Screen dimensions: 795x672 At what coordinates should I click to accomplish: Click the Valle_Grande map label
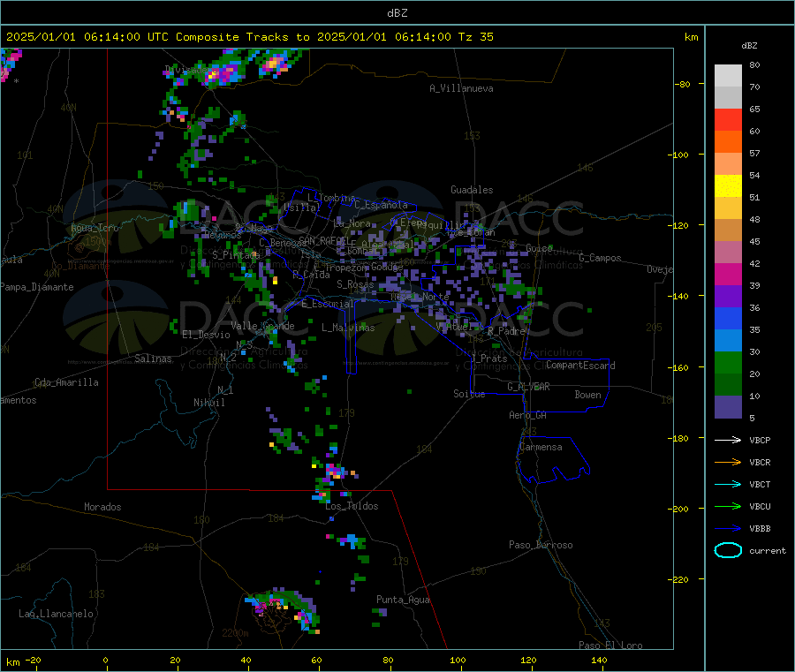coord(262,326)
